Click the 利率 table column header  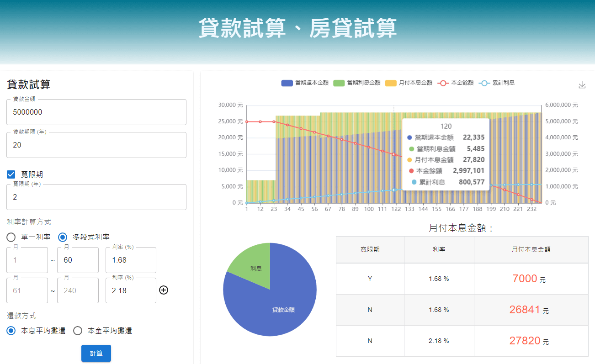coord(439,250)
